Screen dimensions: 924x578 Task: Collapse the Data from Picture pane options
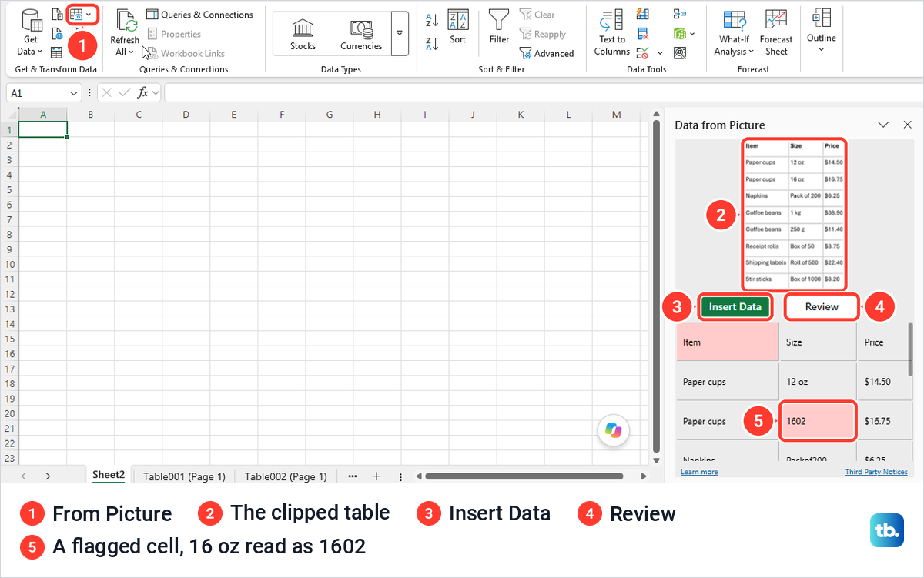point(883,125)
